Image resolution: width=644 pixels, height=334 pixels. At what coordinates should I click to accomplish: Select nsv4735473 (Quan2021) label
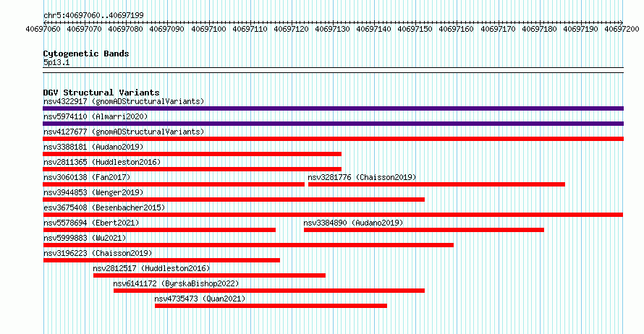pyautogui.click(x=200, y=299)
